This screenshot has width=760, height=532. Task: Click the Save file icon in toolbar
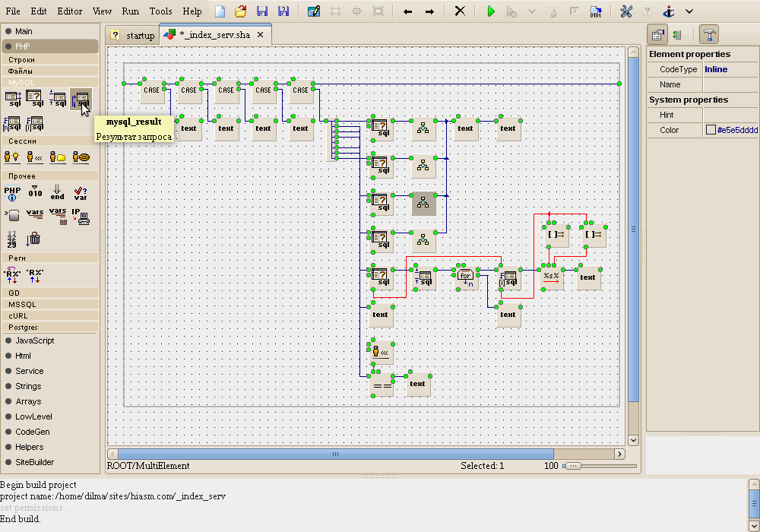(x=262, y=11)
